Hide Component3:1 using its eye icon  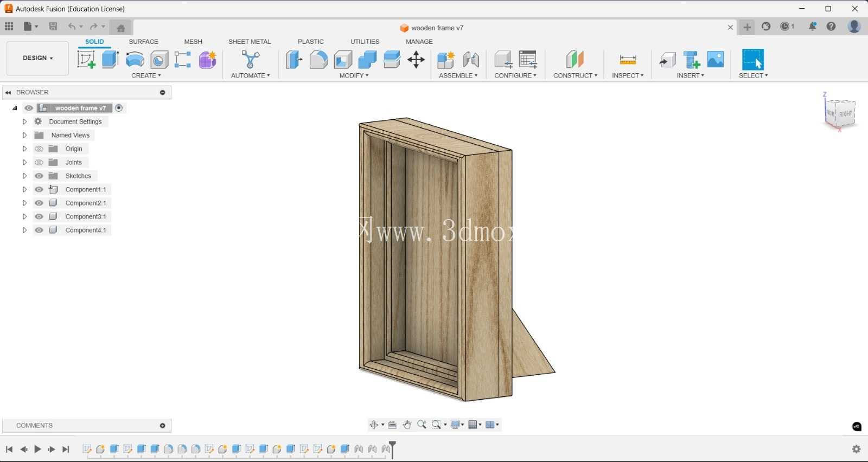click(39, 216)
